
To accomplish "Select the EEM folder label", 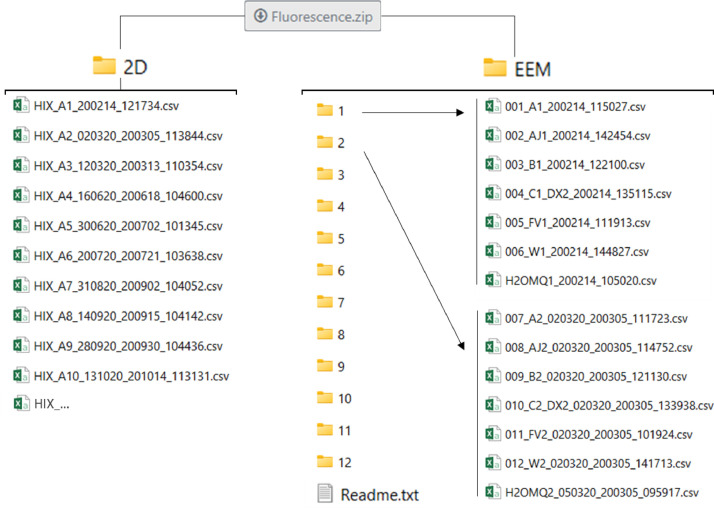I will 532,70.
